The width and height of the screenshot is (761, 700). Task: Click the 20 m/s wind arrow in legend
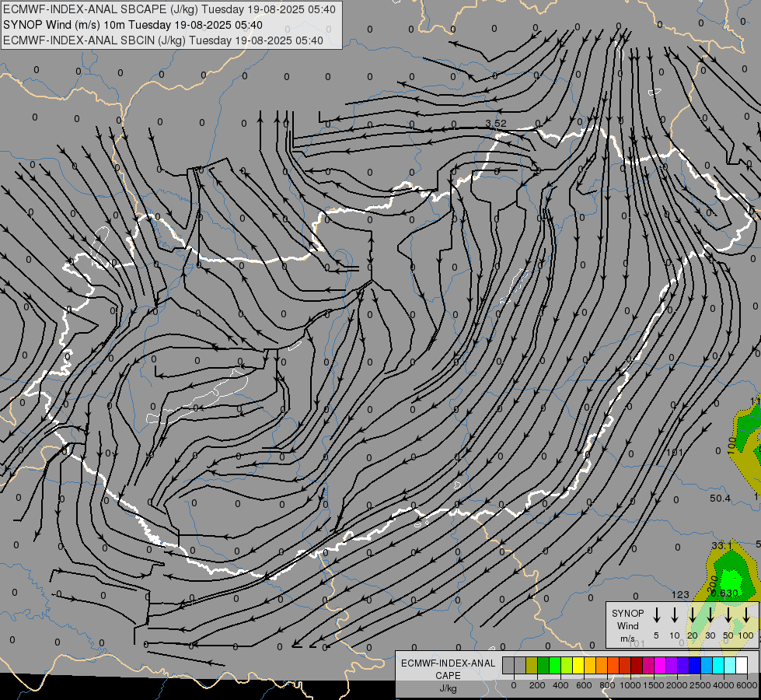point(693,614)
